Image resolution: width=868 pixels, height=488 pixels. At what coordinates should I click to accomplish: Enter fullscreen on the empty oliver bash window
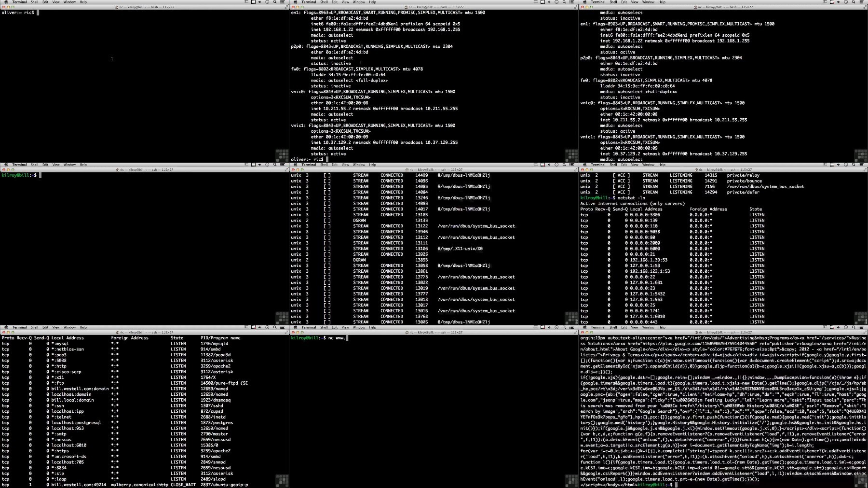click(286, 7)
